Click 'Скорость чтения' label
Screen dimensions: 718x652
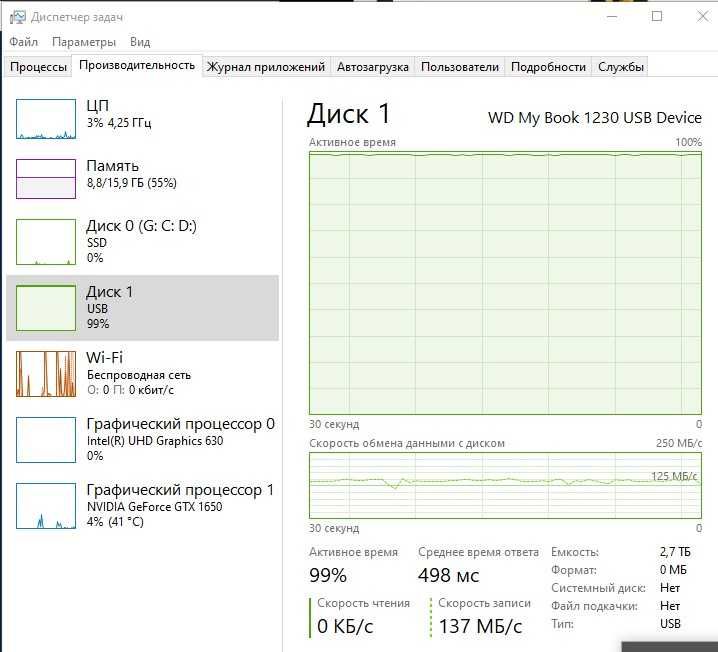(363, 603)
